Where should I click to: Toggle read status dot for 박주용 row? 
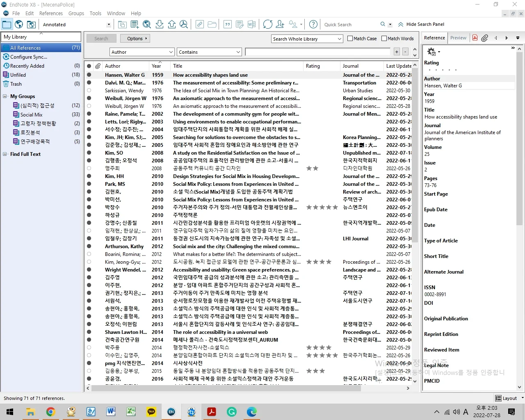(89, 347)
